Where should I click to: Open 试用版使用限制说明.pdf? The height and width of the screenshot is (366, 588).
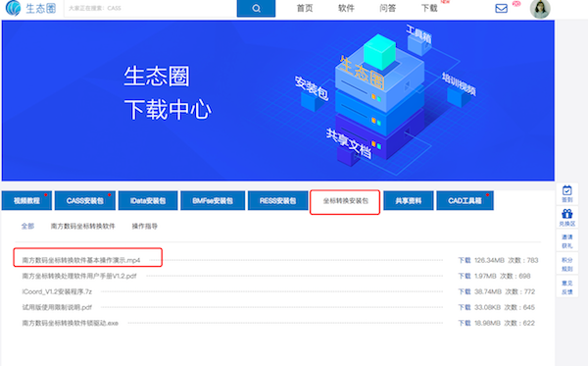[57, 307]
